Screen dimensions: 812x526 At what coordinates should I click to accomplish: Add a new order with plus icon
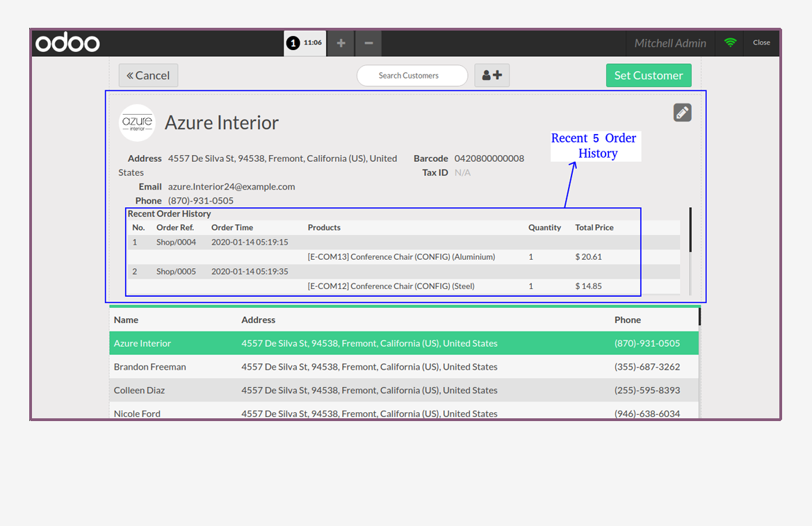point(341,43)
